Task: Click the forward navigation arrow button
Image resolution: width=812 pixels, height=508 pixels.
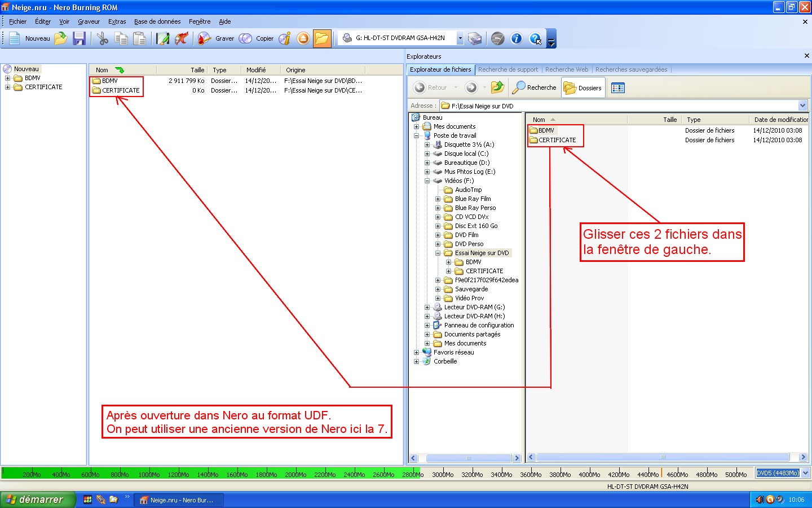Action: coord(471,87)
